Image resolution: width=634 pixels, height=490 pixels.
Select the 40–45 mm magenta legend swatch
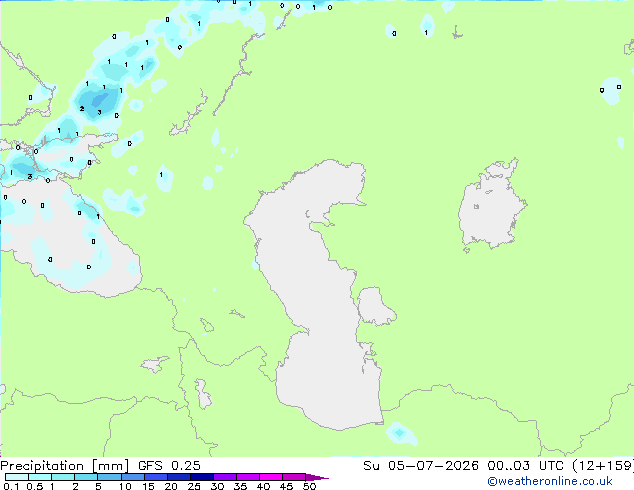pyautogui.click(x=271, y=477)
